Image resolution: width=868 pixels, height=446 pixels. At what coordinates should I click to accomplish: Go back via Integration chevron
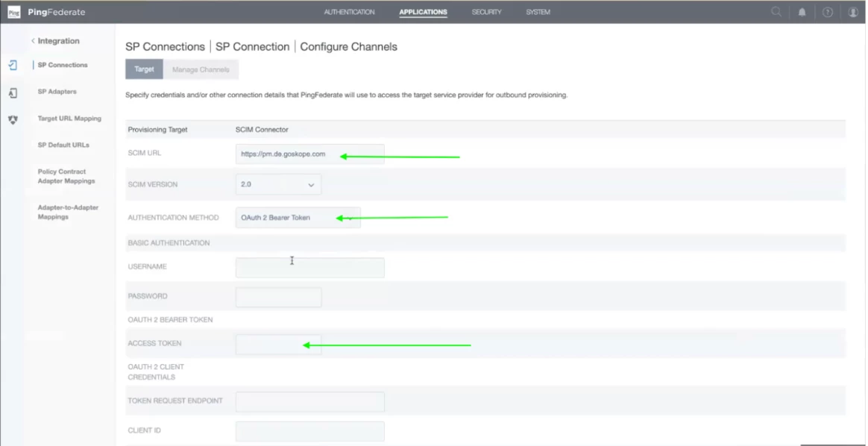[34, 41]
